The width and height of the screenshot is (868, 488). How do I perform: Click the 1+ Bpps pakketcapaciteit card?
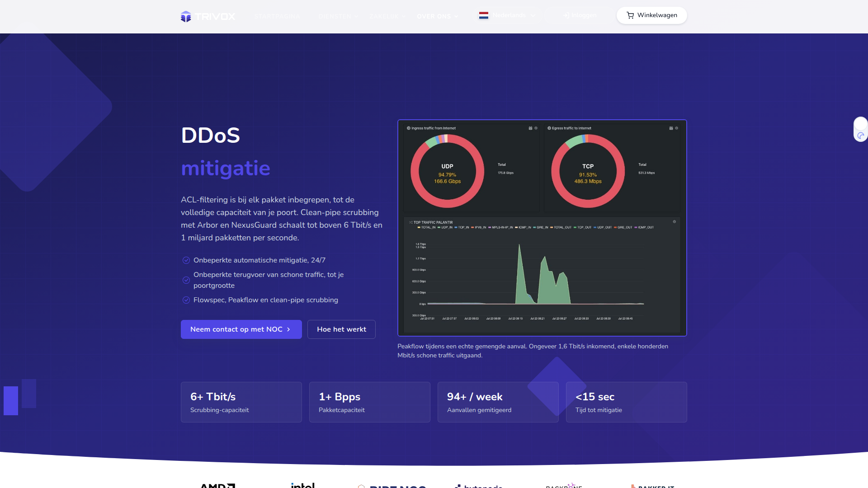click(370, 402)
